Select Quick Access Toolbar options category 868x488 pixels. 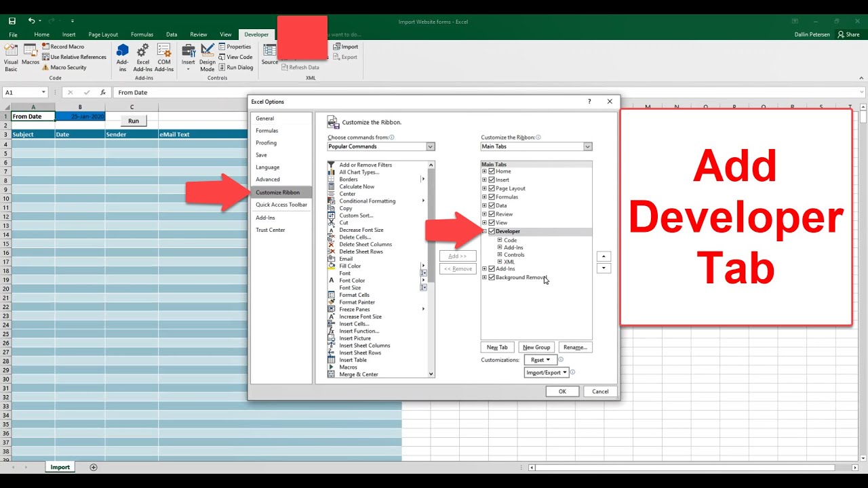(281, 205)
